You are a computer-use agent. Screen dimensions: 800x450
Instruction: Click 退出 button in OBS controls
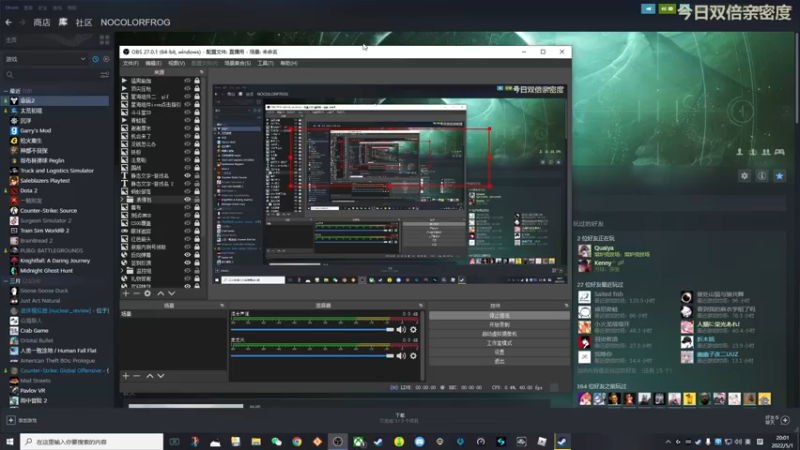[499, 361]
